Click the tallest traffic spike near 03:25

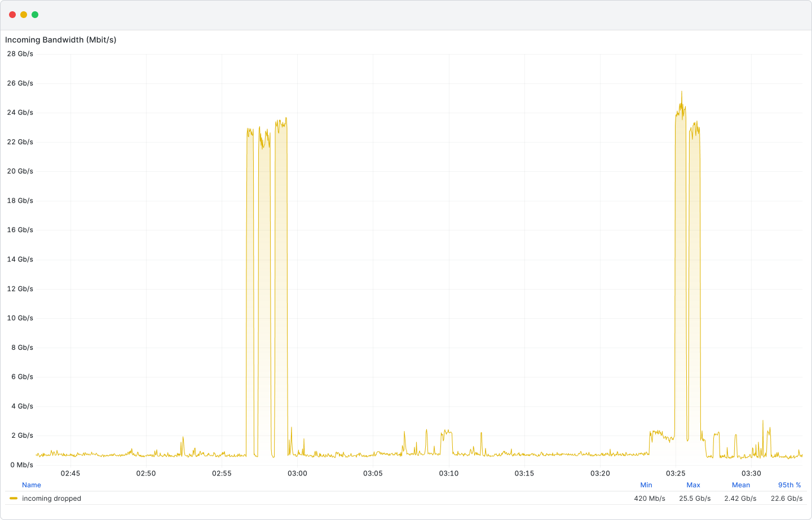681,93
